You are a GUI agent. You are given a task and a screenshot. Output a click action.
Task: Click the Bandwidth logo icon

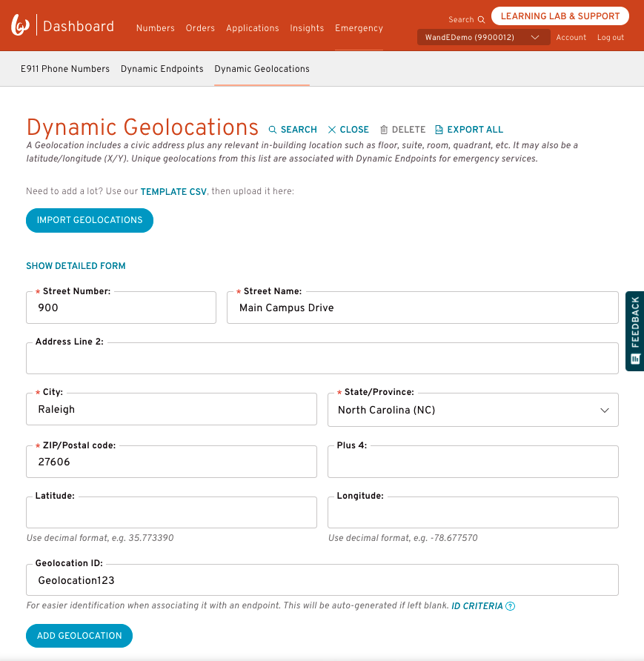tap(20, 25)
